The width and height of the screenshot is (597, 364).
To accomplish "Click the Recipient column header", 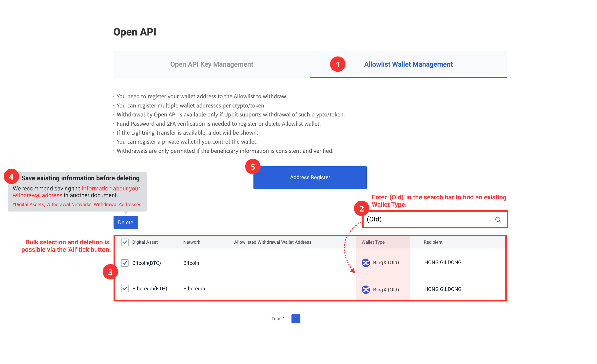I will click(x=433, y=242).
